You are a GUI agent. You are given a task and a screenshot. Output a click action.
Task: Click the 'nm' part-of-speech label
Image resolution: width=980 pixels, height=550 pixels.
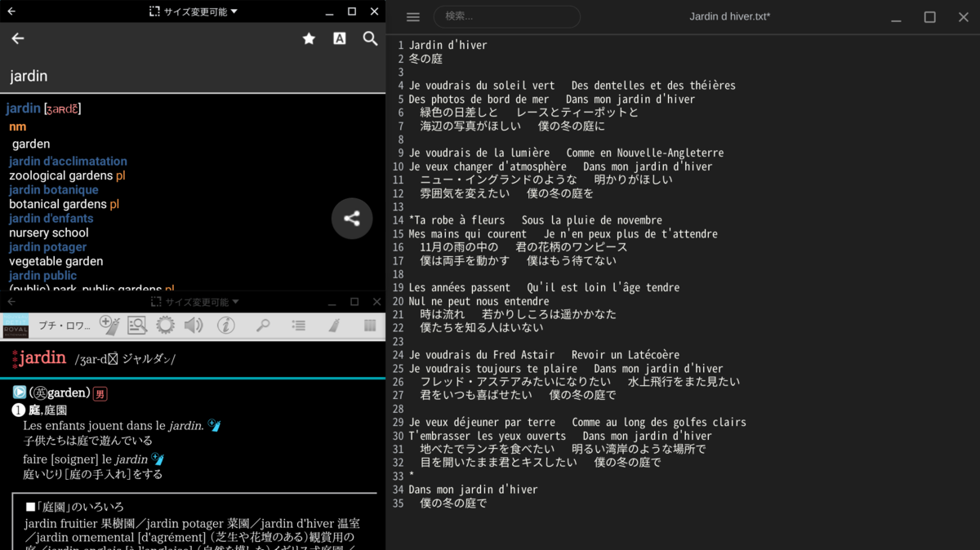coord(17,126)
